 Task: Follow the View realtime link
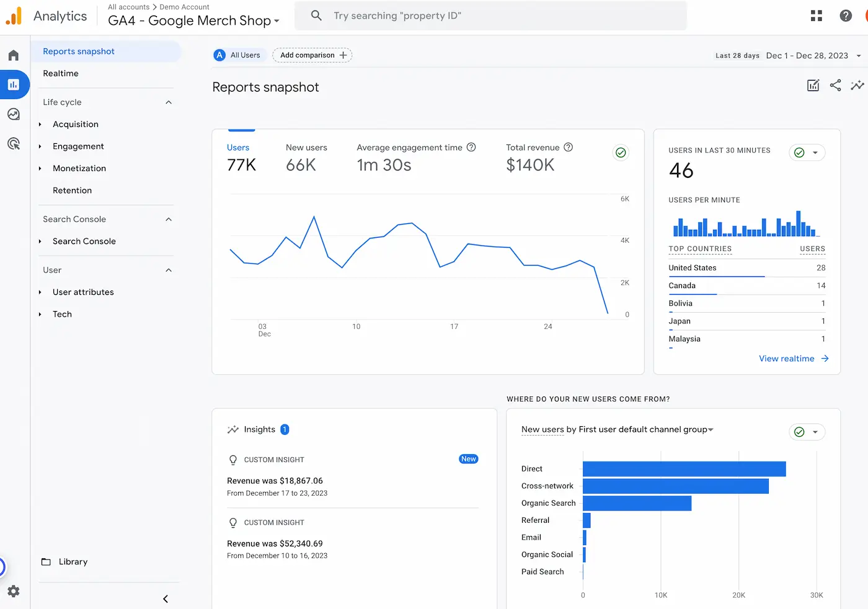point(787,358)
